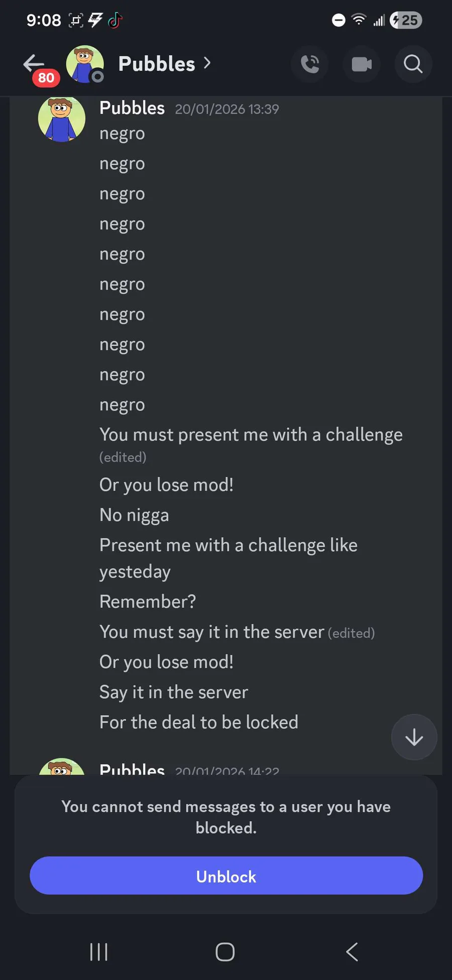The height and width of the screenshot is (980, 452).
Task: Select the message 'For the deal to be locked'
Action: point(199,722)
